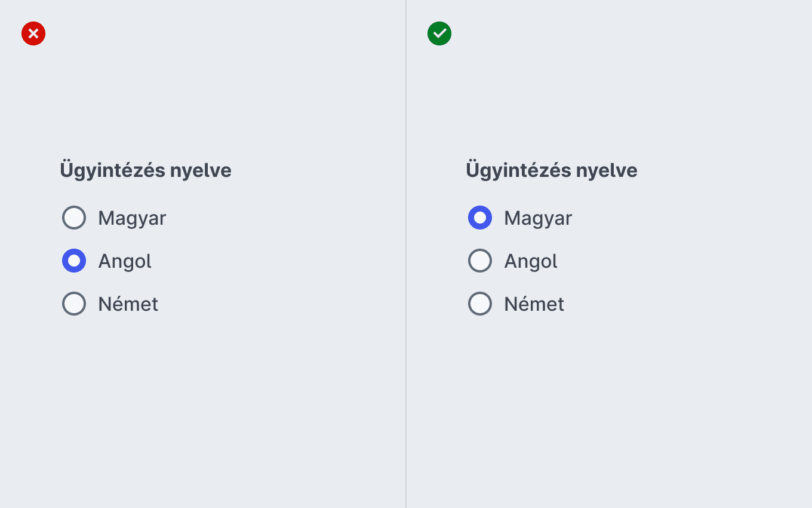Choose Német radio button in left example

[x=74, y=304]
